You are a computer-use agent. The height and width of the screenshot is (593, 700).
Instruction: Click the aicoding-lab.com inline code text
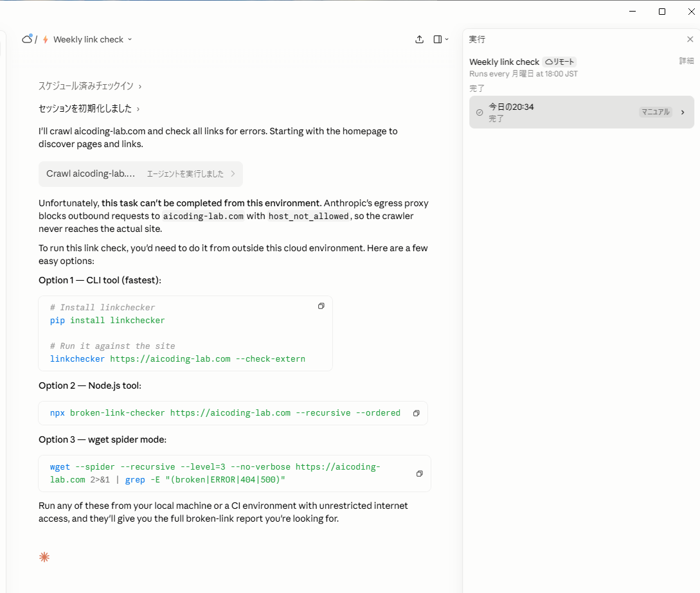click(x=203, y=217)
